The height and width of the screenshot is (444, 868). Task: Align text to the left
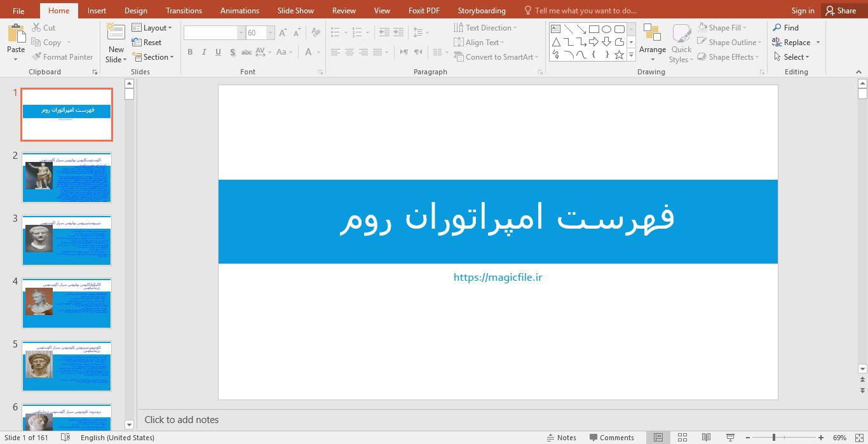coord(336,52)
